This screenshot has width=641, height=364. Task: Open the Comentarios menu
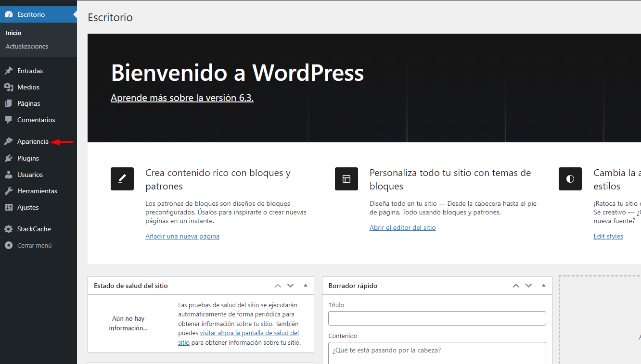pyautogui.click(x=38, y=120)
